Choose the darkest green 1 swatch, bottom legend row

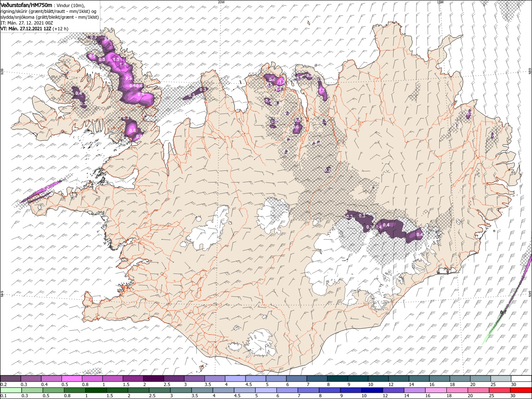(x=96, y=390)
